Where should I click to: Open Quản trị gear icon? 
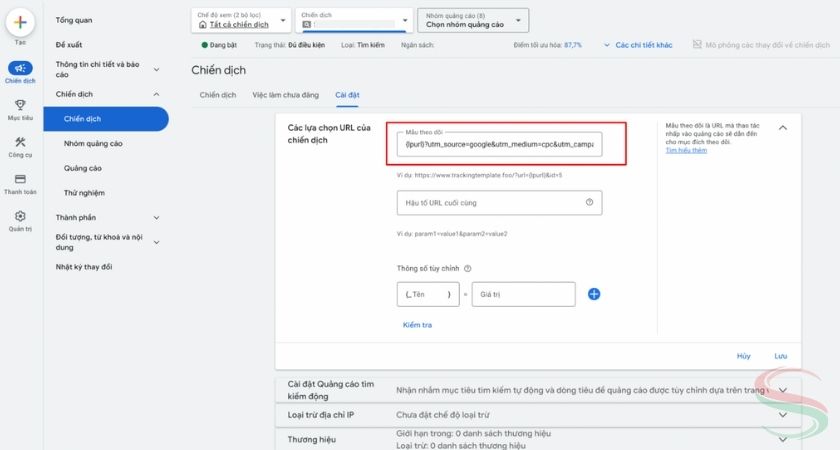click(x=20, y=216)
